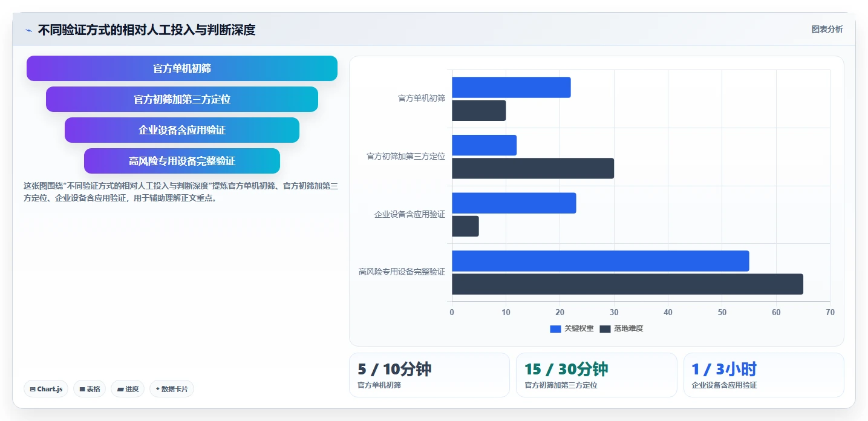Click the y-axis label 官方初筛加第三方定位
This screenshot has width=868, height=421.
click(x=406, y=157)
